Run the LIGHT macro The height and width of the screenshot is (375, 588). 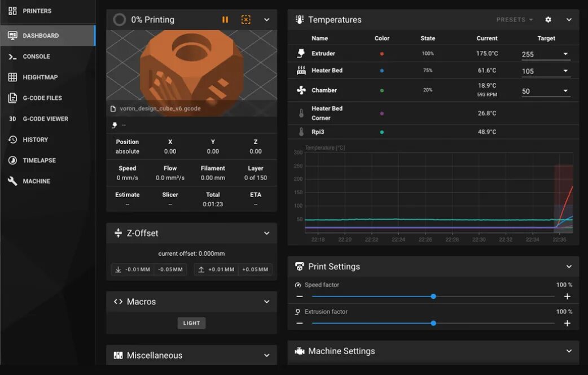(191, 322)
